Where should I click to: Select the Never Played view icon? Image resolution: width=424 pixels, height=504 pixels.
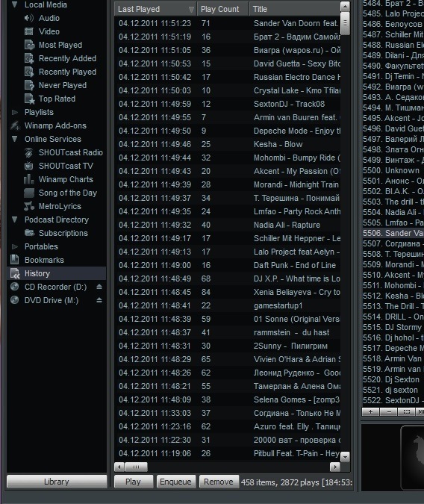(30, 86)
